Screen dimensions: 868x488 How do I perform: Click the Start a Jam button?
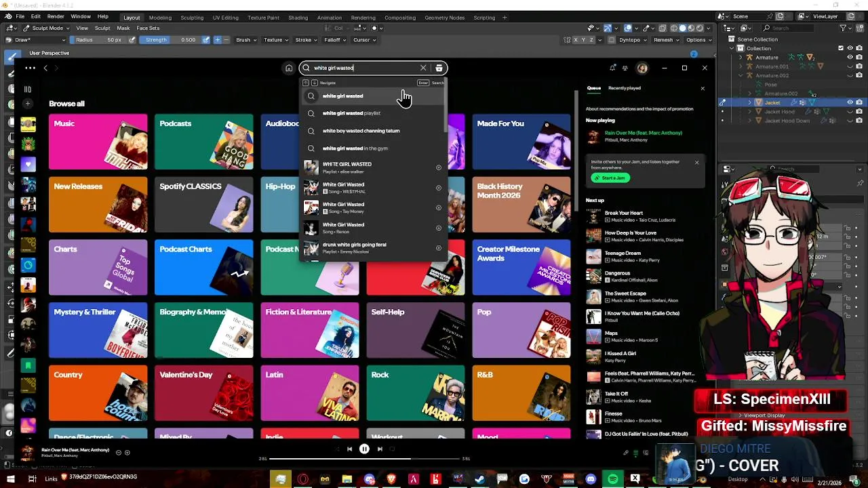610,178
